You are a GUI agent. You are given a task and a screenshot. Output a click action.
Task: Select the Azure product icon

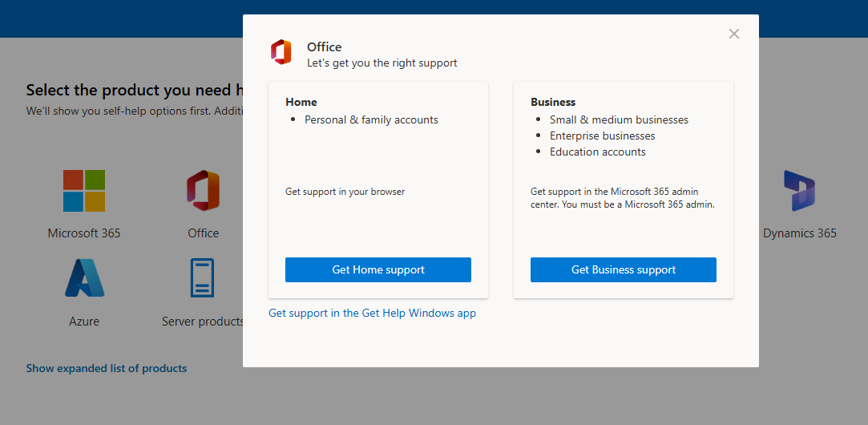(x=84, y=278)
